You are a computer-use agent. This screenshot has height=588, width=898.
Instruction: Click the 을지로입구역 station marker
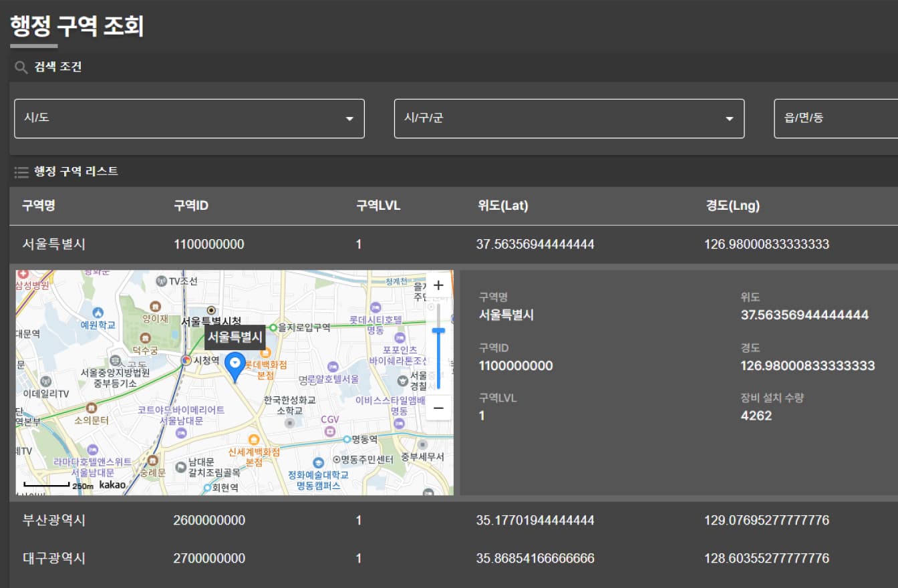273,327
